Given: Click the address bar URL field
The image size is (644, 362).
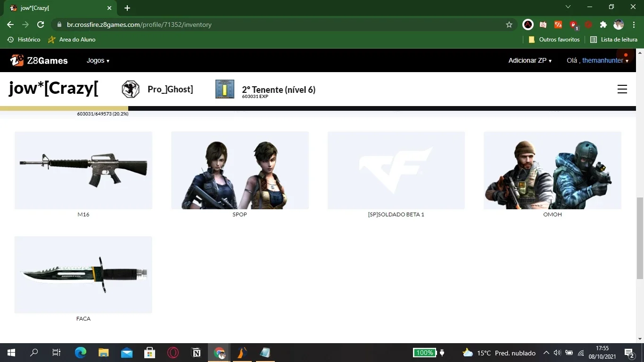Looking at the screenshot, I should [284, 25].
